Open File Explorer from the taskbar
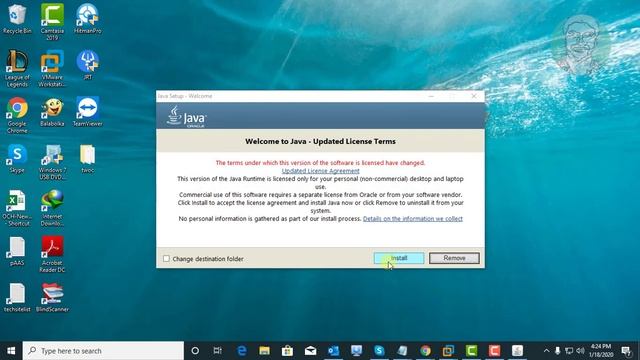640x360 pixels. coord(264,351)
